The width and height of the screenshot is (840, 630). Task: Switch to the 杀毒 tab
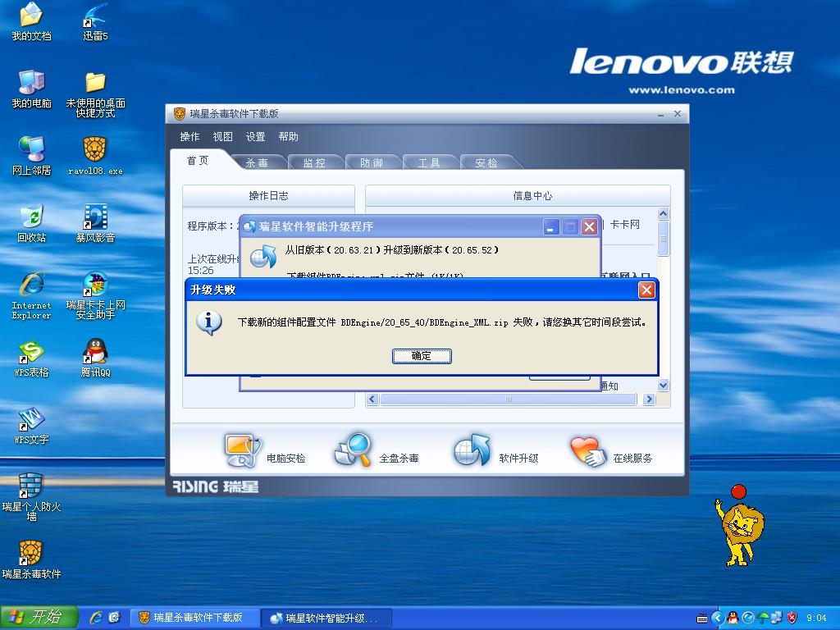257,162
